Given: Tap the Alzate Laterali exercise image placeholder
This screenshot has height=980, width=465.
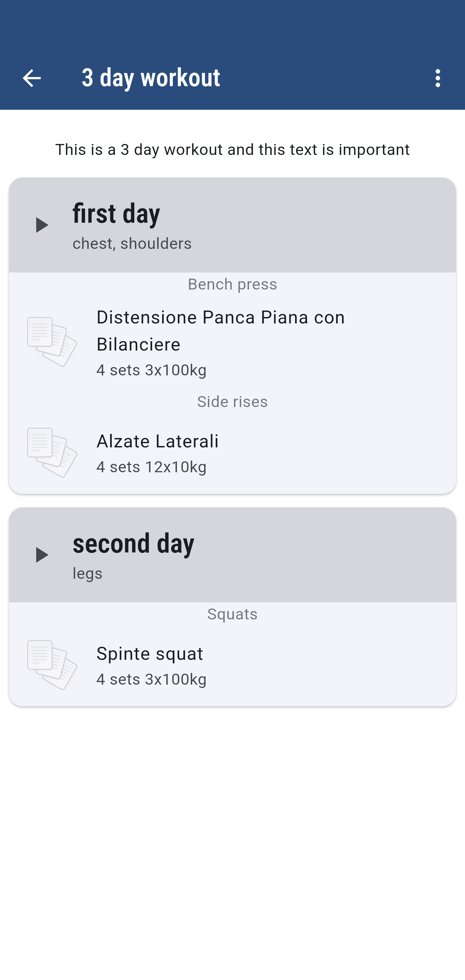Looking at the screenshot, I should [52, 452].
